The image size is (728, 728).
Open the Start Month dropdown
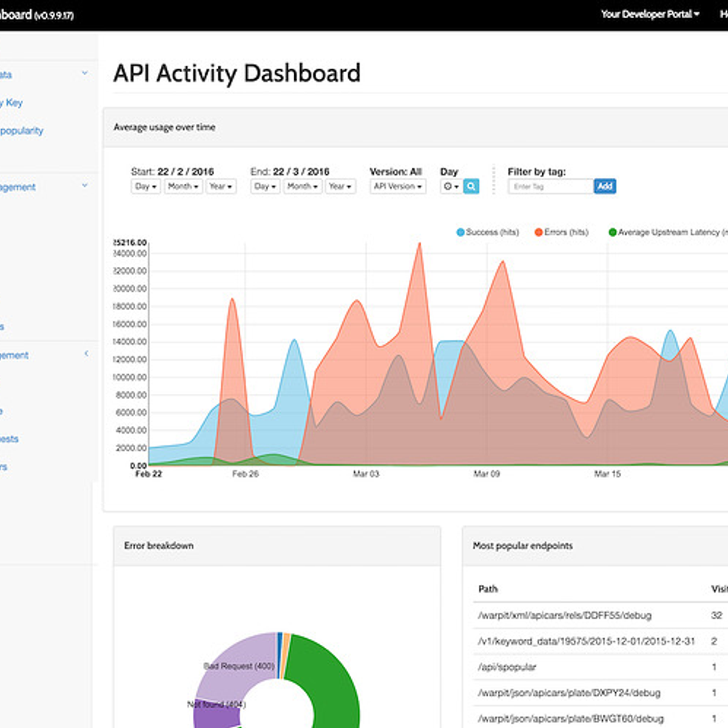point(183,186)
